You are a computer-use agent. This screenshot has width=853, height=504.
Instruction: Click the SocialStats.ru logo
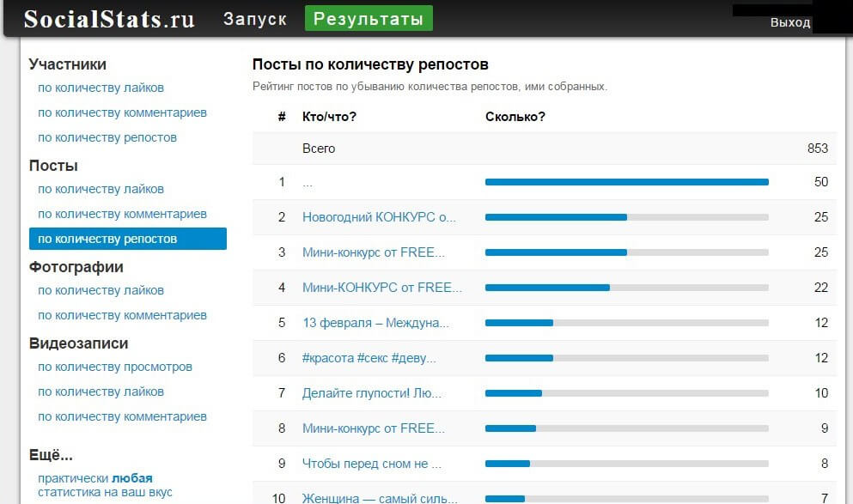tap(109, 19)
